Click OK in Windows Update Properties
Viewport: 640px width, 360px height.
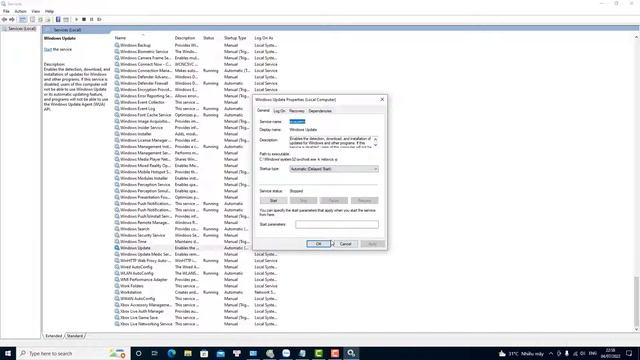[x=318, y=244]
